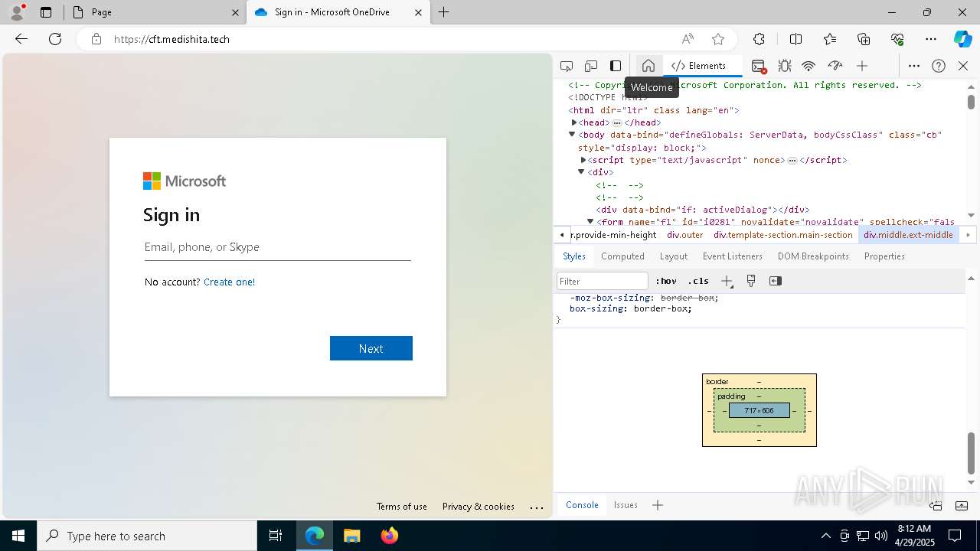Open the Issues drawer tab
The width and height of the screenshot is (980, 551).
click(x=626, y=505)
